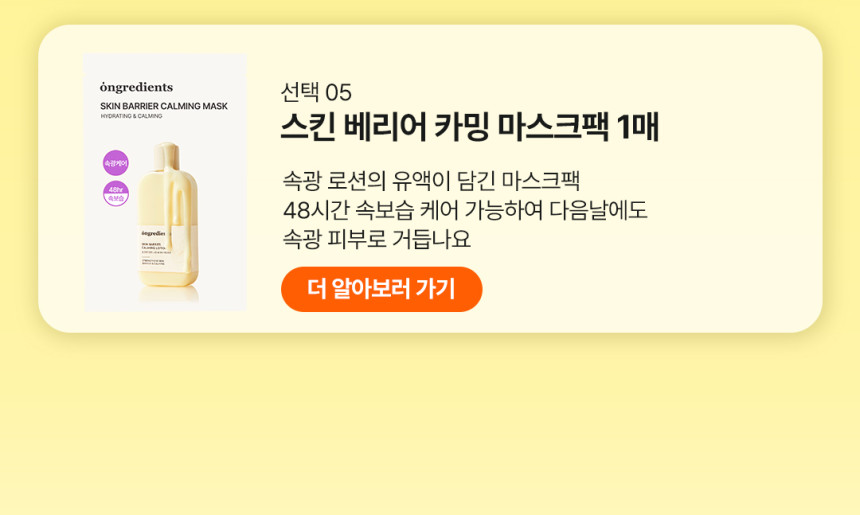Open the 스킨 베리어 카밍 마스크팩 heading
This screenshot has height=515, width=860.
pyautogui.click(x=445, y=127)
